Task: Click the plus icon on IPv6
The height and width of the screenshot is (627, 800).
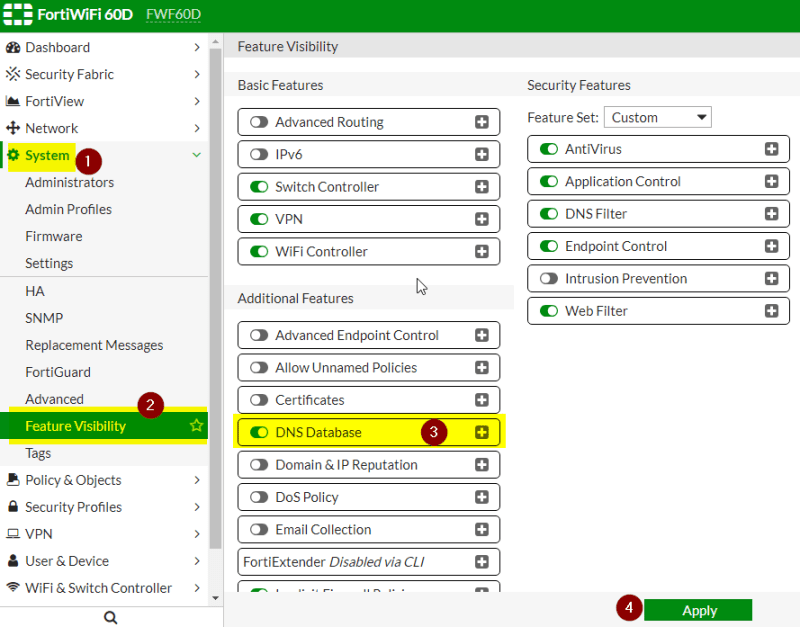Action: [x=482, y=154]
